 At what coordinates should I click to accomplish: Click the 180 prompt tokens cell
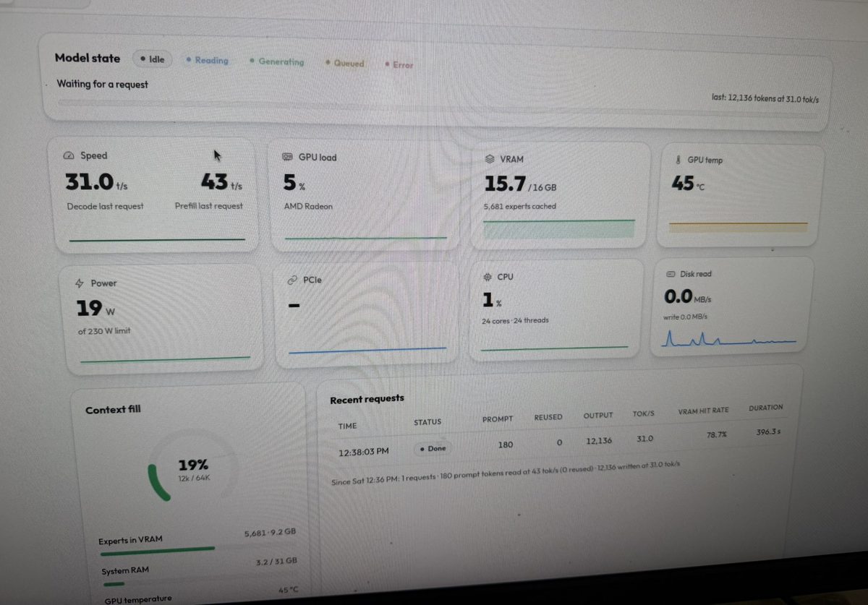[x=506, y=445]
